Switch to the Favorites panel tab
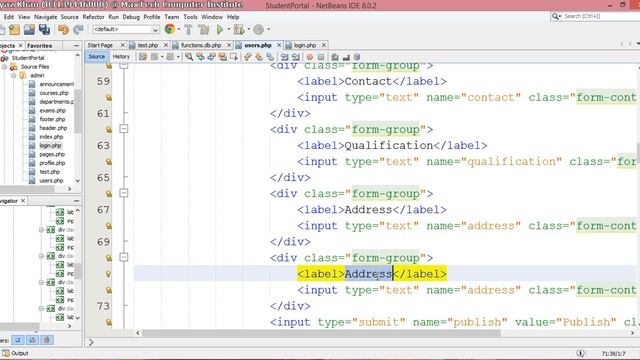Image resolution: width=640 pixels, height=360 pixels. [x=40, y=46]
